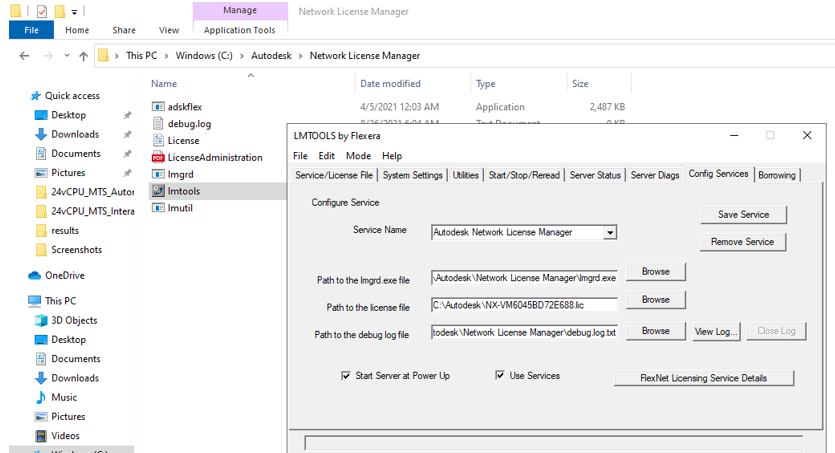Click the Save Service button
This screenshot has height=453, width=835.
click(742, 215)
